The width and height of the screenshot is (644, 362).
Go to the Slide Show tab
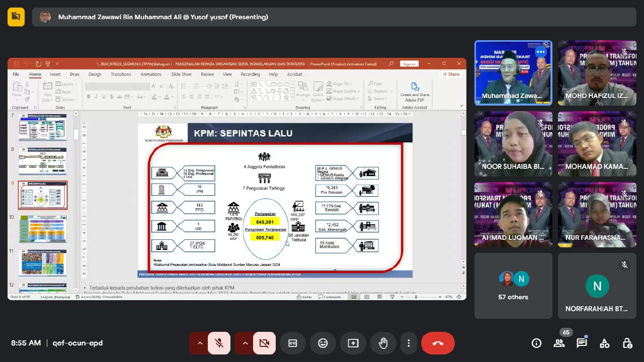click(181, 74)
